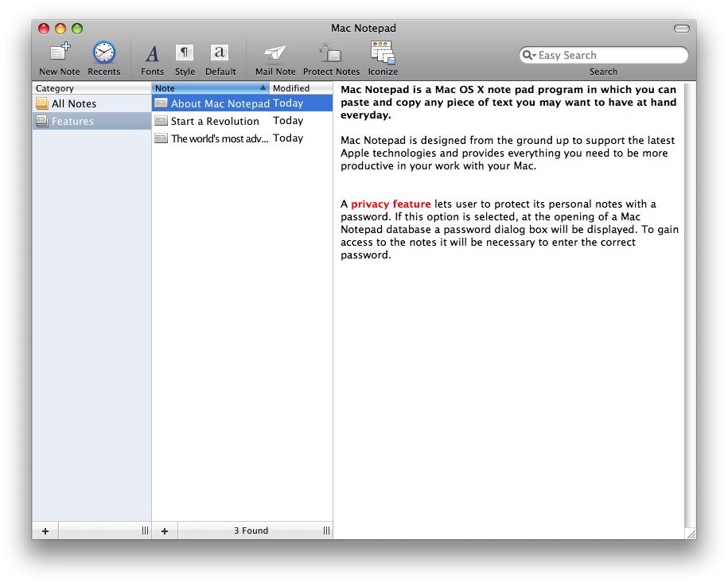Apply the Default font style
Screen dimensions: 728x583
tap(220, 53)
